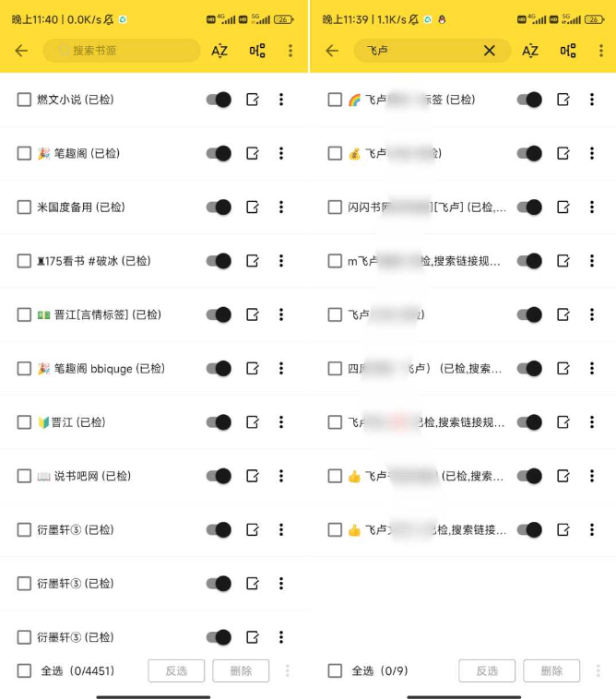Open AZ sort icon in right panel
Screen dimensions: 616x699
tap(530, 51)
